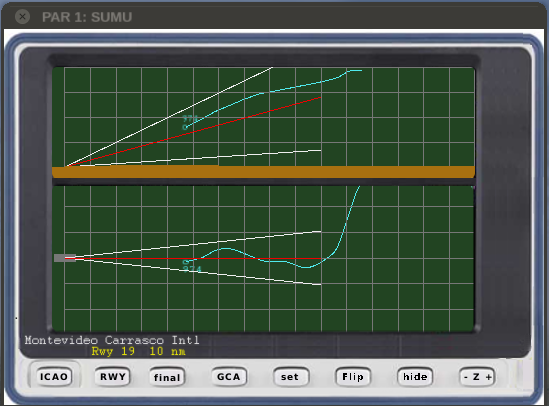This screenshot has width=549, height=406.
Task: Close the PAR 1: SUMU window
Action: [22, 16]
